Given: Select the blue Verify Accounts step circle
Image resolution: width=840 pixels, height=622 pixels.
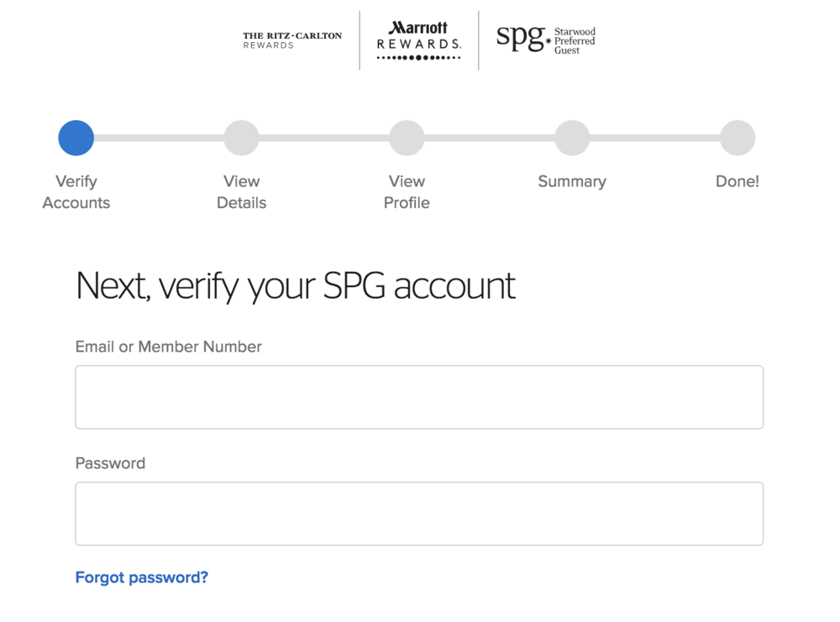Looking at the screenshot, I should [x=76, y=138].
